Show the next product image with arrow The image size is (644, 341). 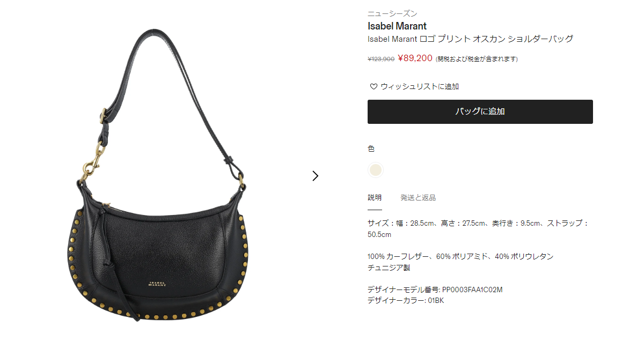click(x=316, y=176)
